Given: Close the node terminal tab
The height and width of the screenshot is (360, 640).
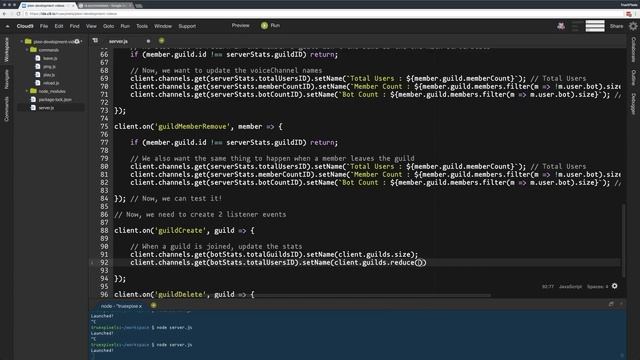Looking at the screenshot, I should (x=141, y=306).
